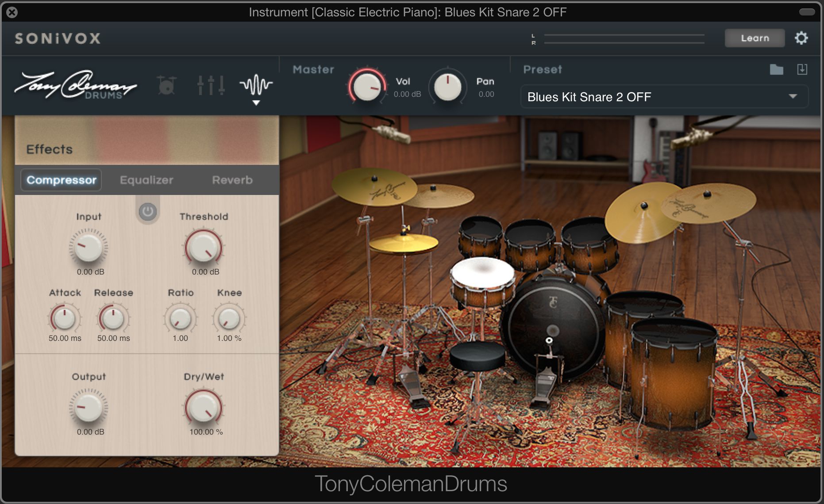Click the compressor Input knob
Screen dimensions: 824x504
[x=89, y=248]
